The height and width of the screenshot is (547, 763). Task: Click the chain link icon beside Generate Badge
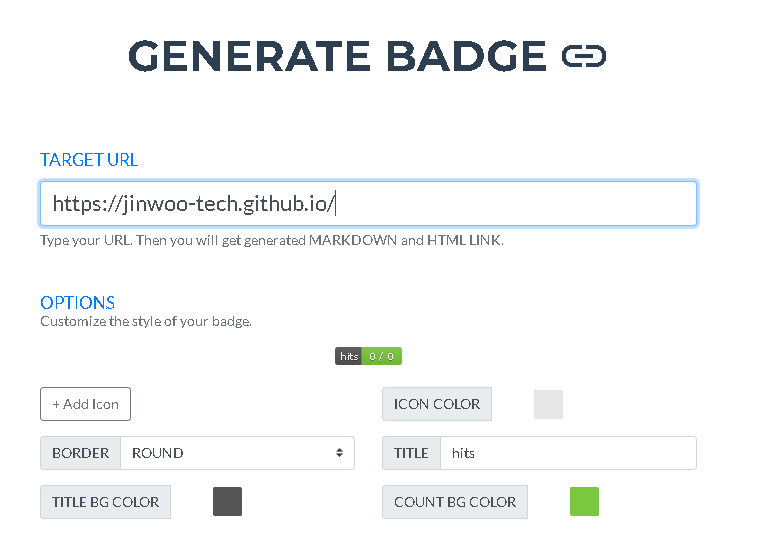click(583, 55)
